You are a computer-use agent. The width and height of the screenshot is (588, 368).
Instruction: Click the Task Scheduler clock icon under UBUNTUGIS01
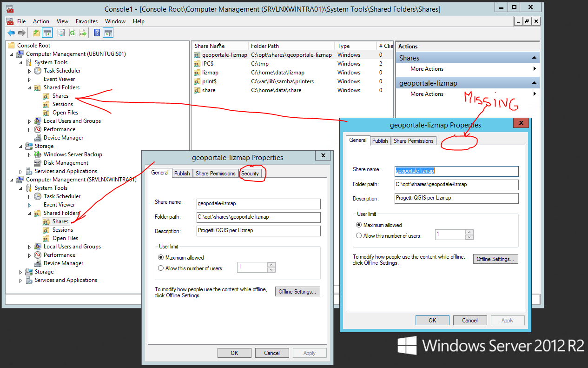coord(38,71)
